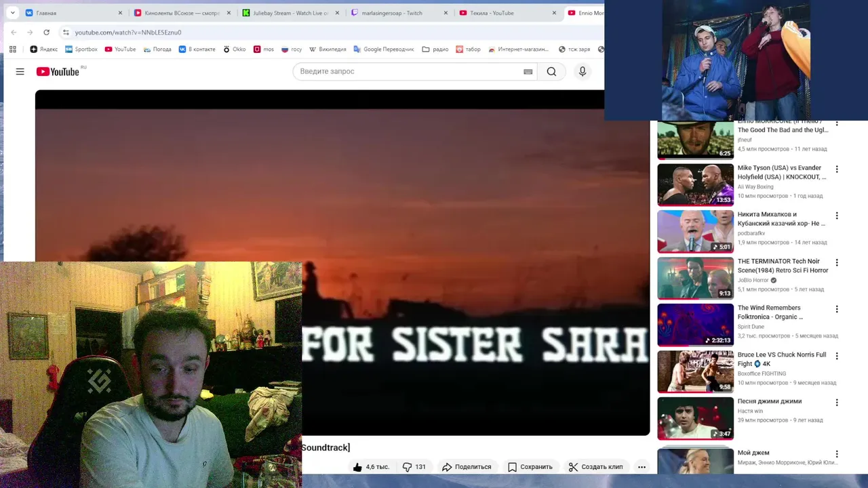The width and height of the screenshot is (868, 488).
Task: Open the Погода bookmark
Action: coord(157,49)
